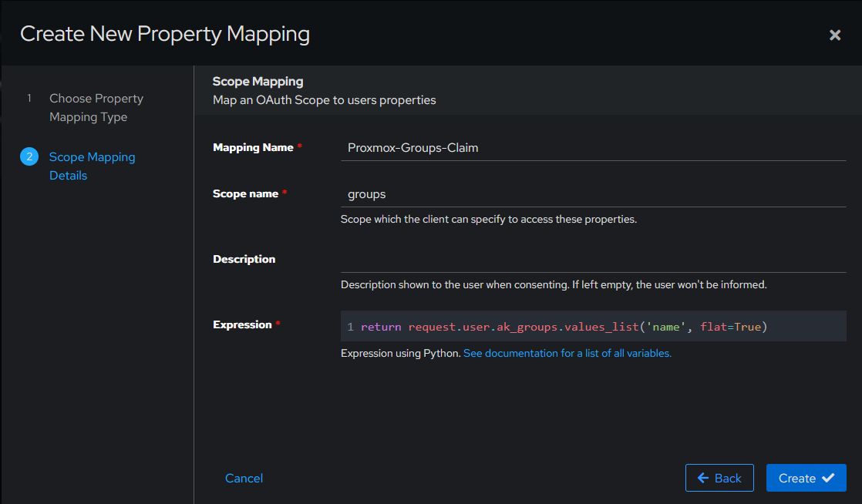The image size is (862, 504).
Task: Go to step Choose Property Mapping Type
Action: coord(96,108)
